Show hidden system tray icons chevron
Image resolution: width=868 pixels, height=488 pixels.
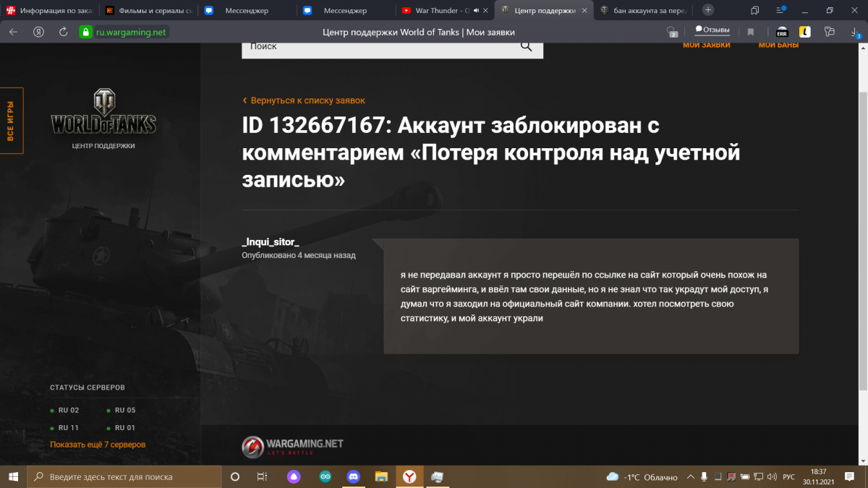coord(689,477)
